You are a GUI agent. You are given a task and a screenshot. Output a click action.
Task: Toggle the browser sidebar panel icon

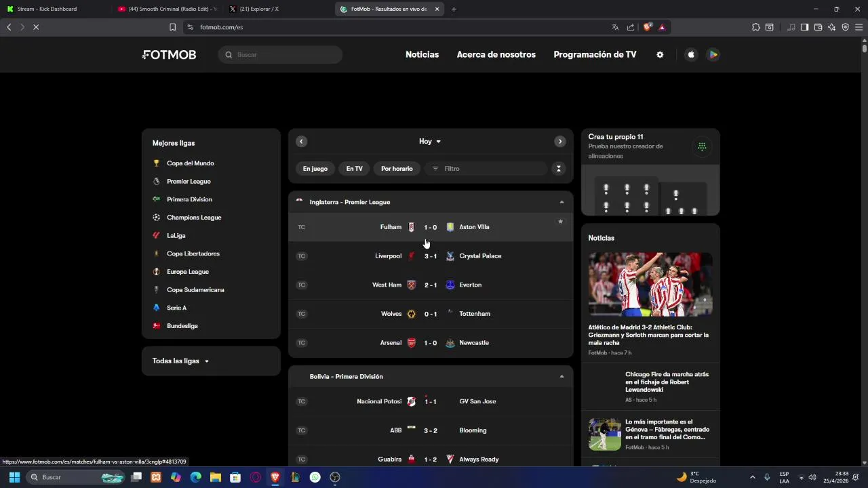[804, 27]
